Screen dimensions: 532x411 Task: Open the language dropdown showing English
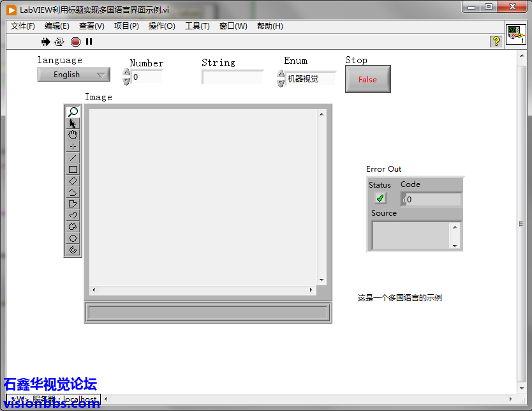click(73, 75)
